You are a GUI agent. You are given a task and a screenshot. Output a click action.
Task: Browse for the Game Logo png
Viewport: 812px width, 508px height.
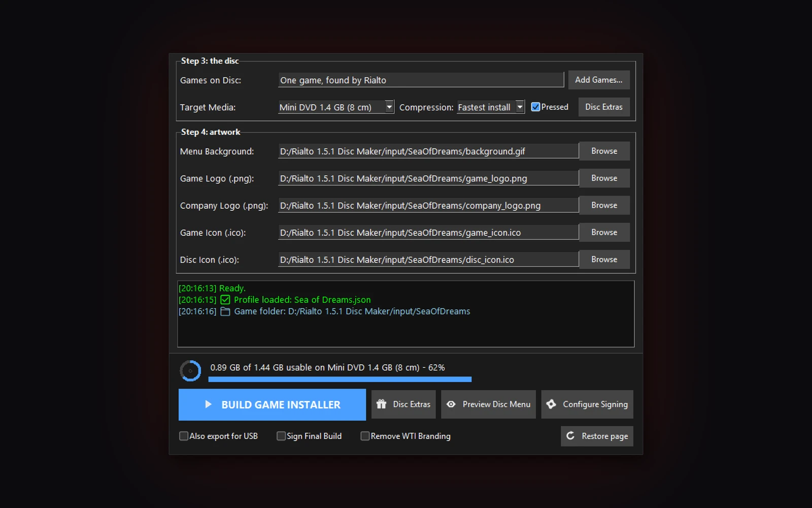click(x=604, y=178)
